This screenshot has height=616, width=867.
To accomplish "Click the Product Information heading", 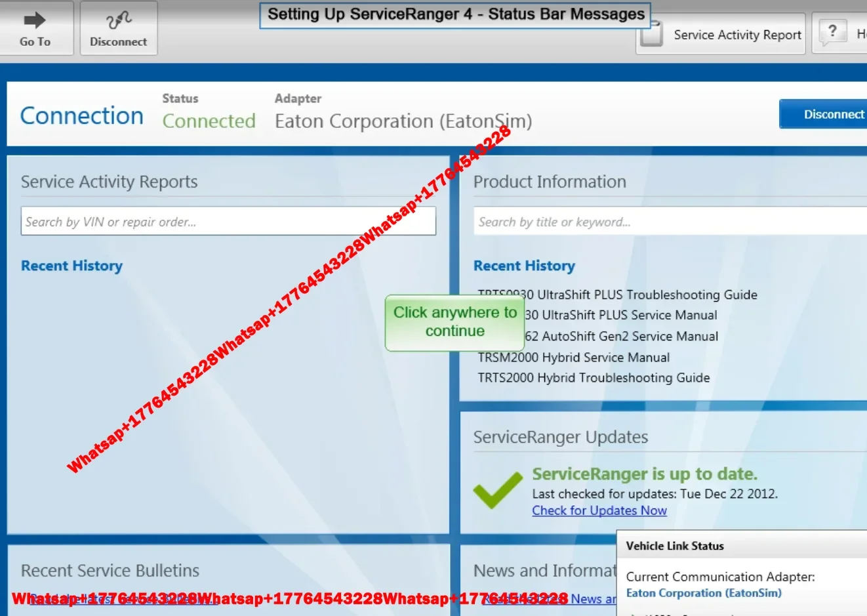I will [550, 182].
